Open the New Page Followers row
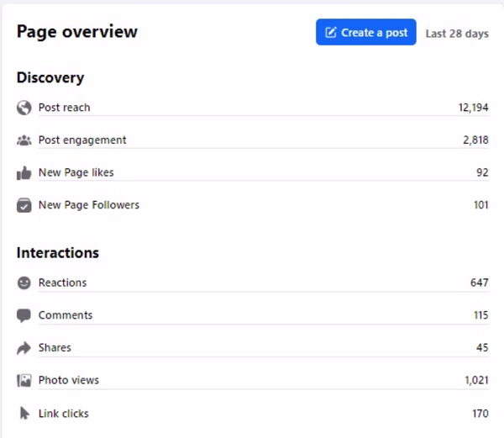The height and width of the screenshot is (438, 504). point(89,205)
